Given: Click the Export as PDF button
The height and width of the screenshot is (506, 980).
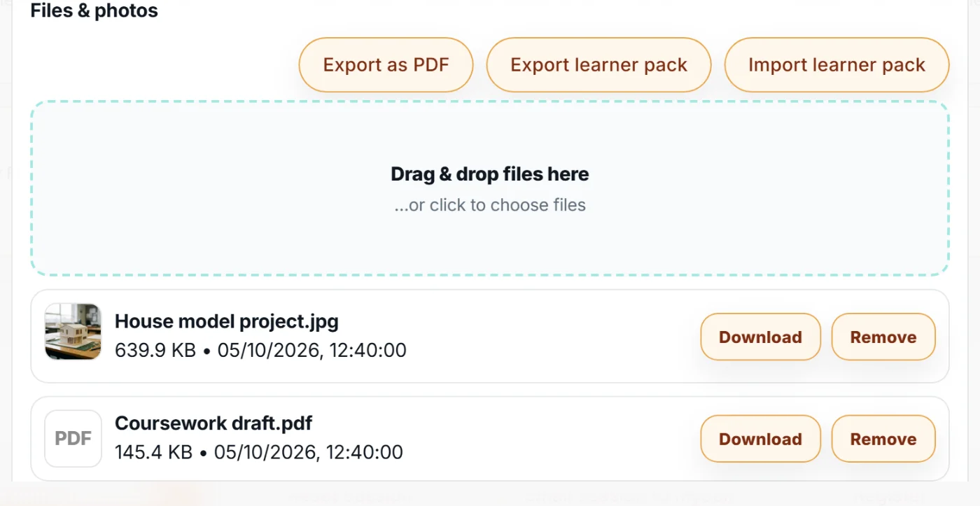Looking at the screenshot, I should pos(386,65).
